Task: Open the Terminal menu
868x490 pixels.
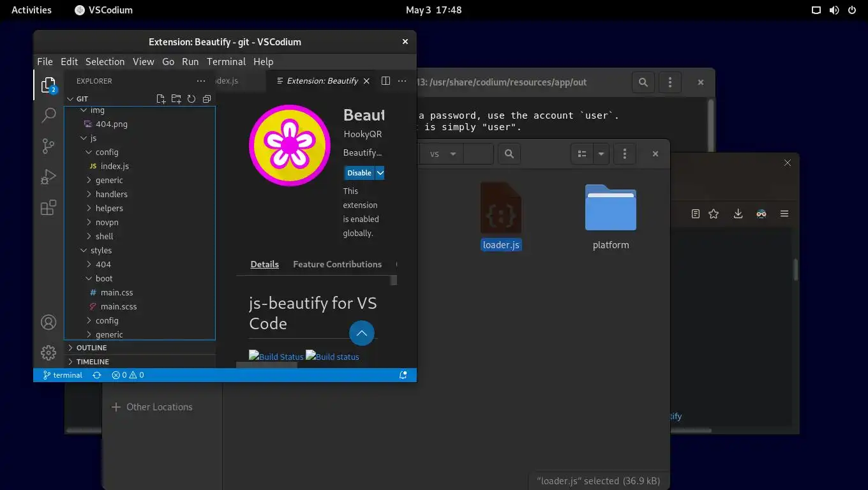Action: pos(226,62)
